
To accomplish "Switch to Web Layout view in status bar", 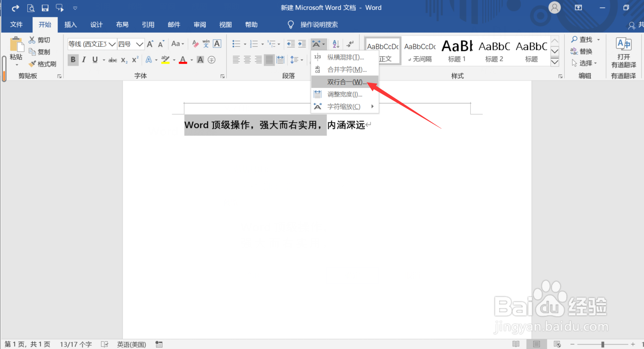I will pyautogui.click(x=557, y=344).
